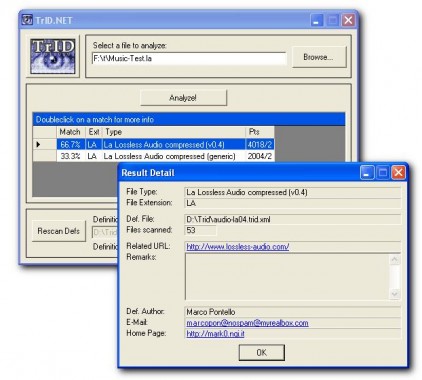Minimize the Result Detail dialog
Screen dimensions: 422x380
click(x=367, y=173)
